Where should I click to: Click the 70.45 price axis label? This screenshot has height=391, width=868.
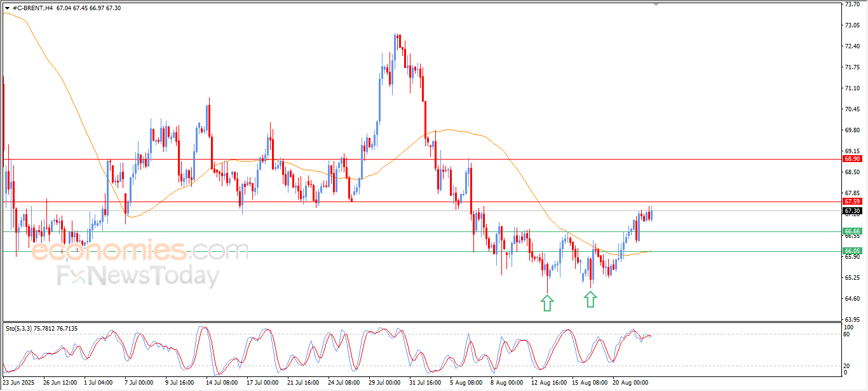click(852, 109)
